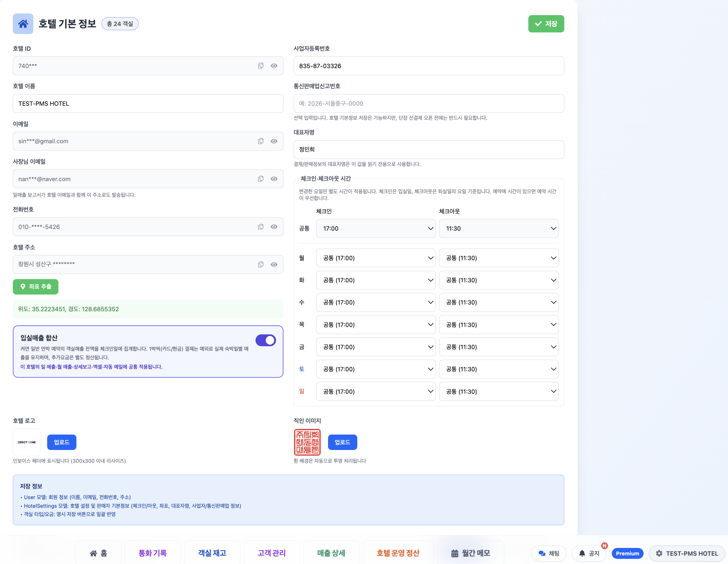This screenshot has height=564, width=728.
Task: Click 업로드 for the 호텔 로고
Action: (62, 442)
